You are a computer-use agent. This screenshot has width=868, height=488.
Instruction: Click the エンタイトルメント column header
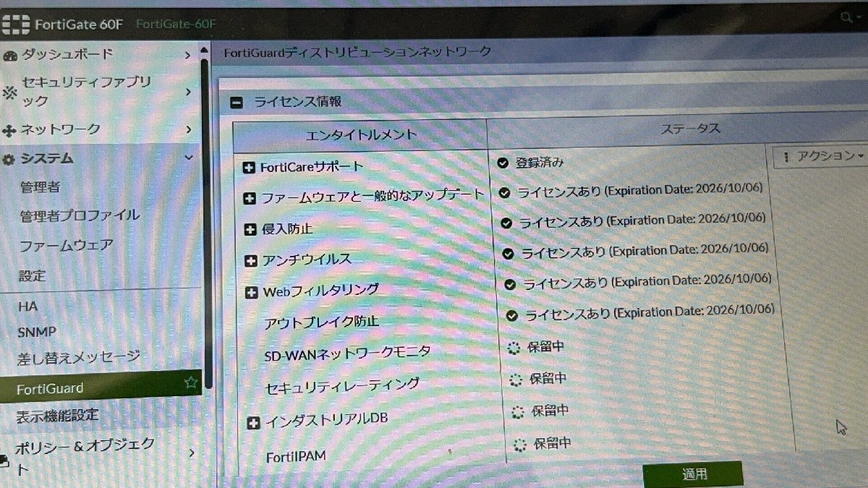click(361, 134)
